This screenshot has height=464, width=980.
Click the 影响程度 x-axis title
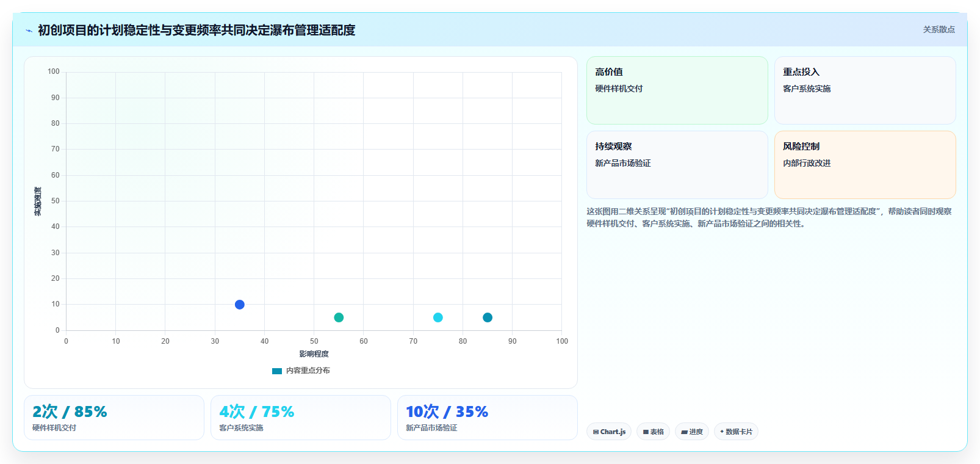tap(314, 354)
